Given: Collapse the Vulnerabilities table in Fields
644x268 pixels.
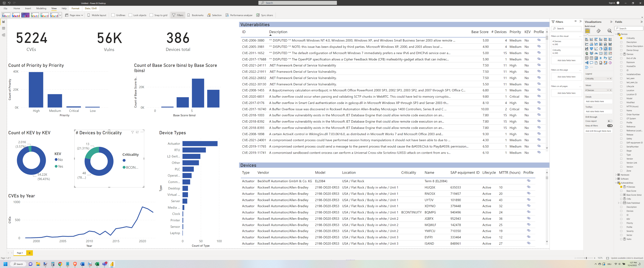Looking at the screenshot, I should pos(616,183).
